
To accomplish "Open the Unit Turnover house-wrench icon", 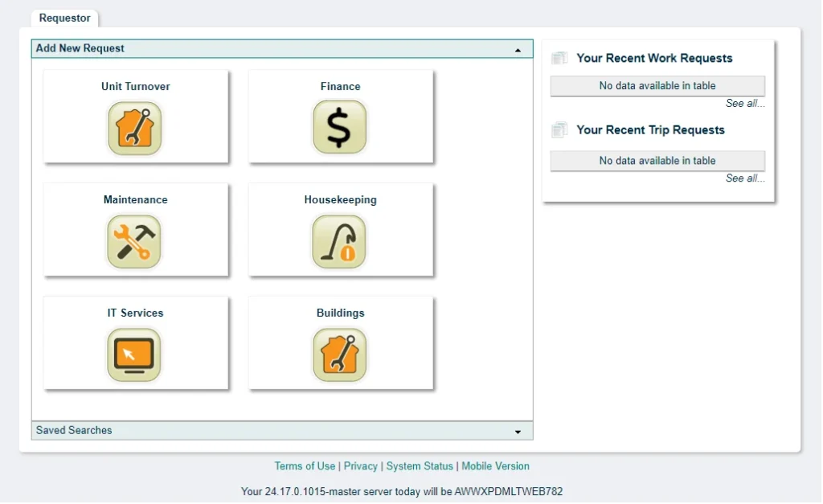I will tap(135, 128).
